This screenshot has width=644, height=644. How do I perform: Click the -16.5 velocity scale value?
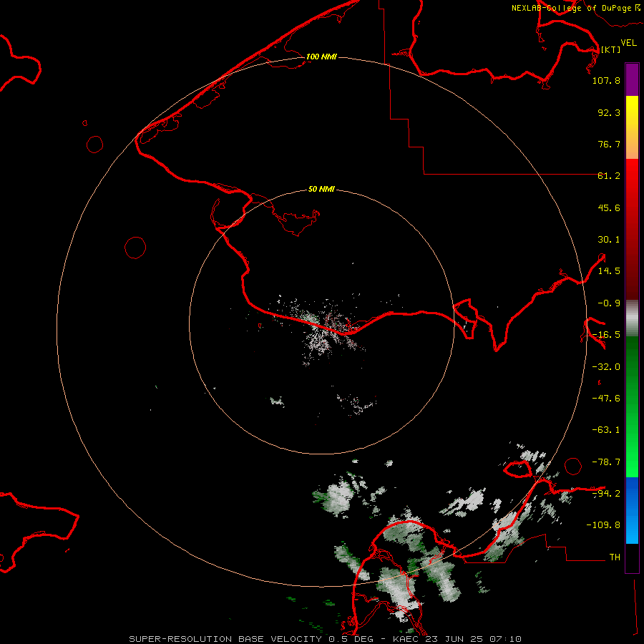tap(606, 335)
